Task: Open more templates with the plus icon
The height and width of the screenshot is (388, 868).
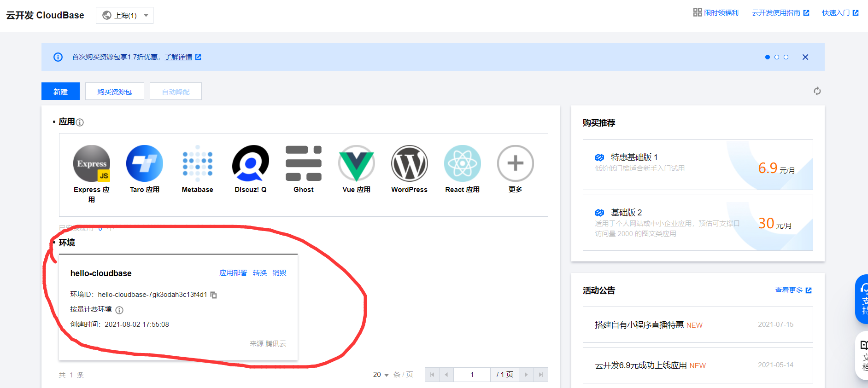Action: [516, 163]
